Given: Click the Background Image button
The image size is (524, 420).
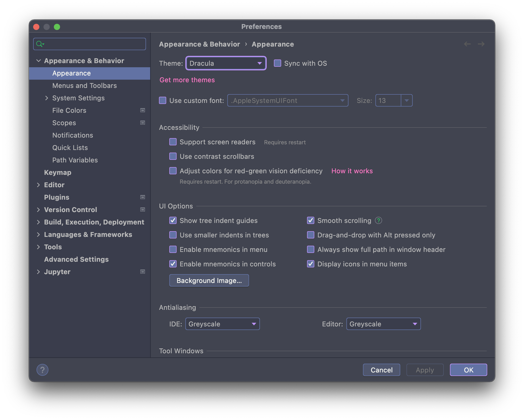Looking at the screenshot, I should (209, 281).
